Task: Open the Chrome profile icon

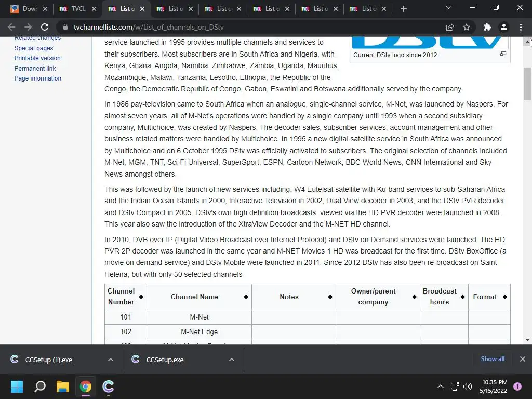Action: click(504, 27)
